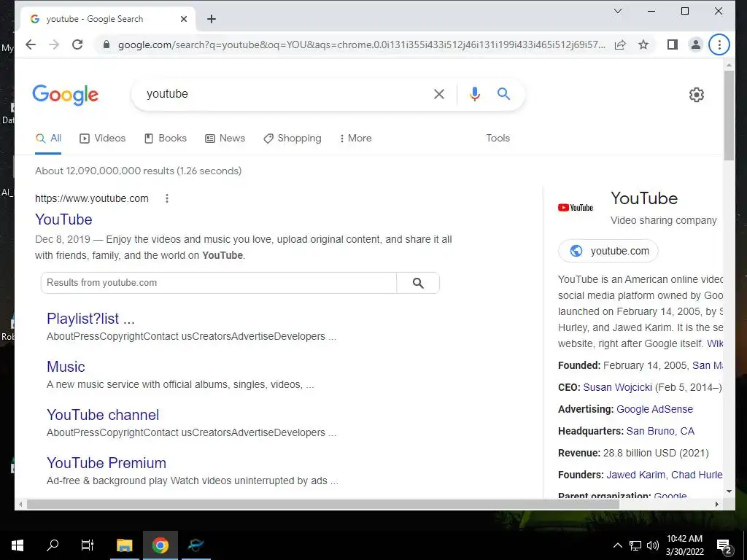747x560 pixels.
Task: Open the side panel icon in Chrome toolbar
Action: click(672, 44)
